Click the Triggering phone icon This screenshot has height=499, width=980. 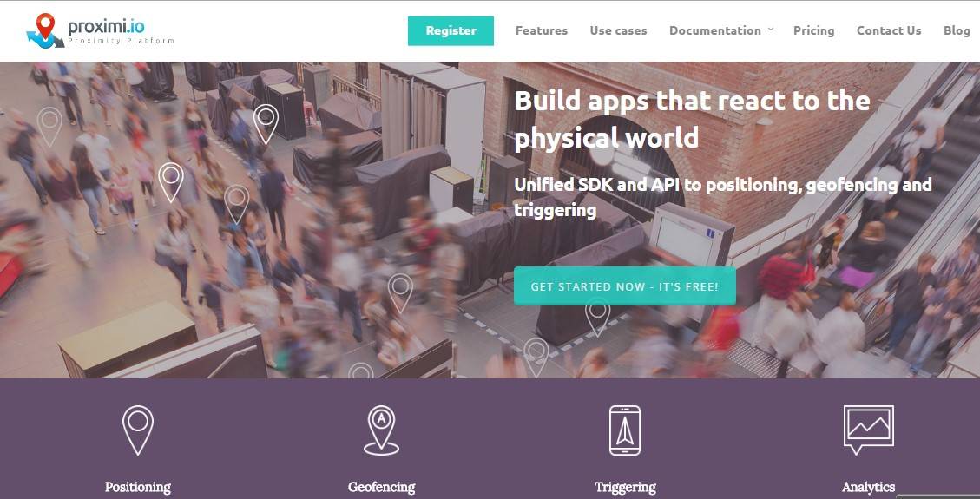pyautogui.click(x=625, y=430)
